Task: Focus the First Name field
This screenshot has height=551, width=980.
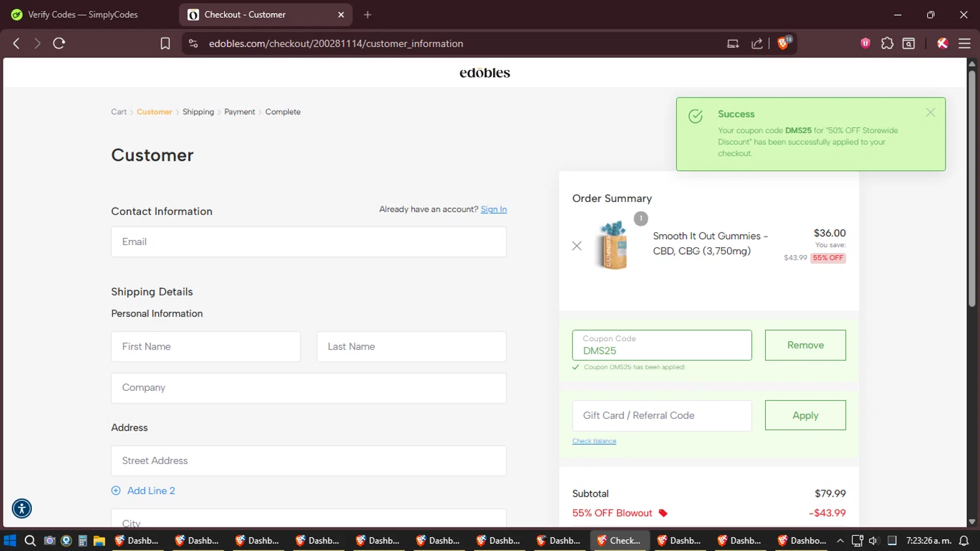Action: pyautogui.click(x=206, y=346)
